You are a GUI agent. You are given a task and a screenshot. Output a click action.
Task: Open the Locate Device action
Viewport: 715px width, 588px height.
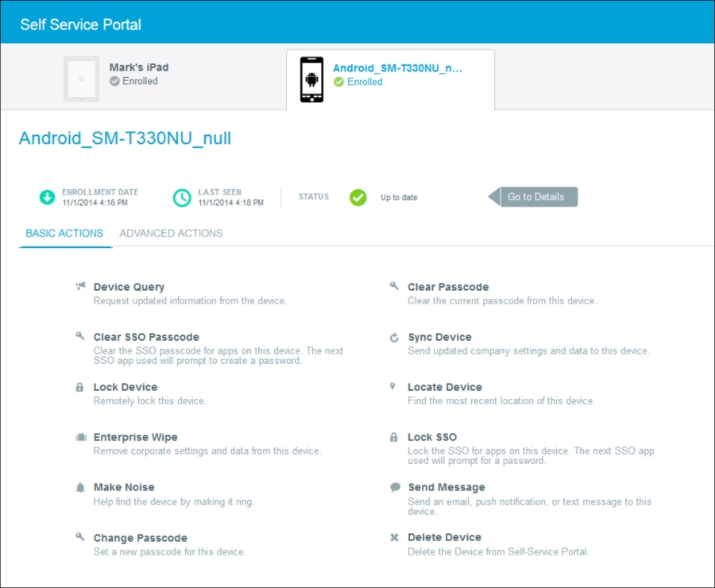point(445,387)
